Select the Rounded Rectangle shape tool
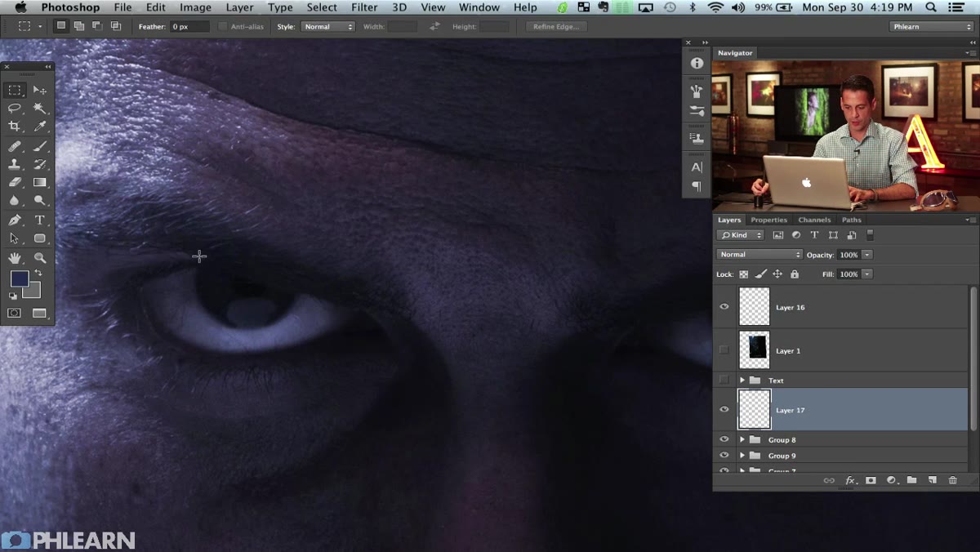980x552 pixels. 40,238
